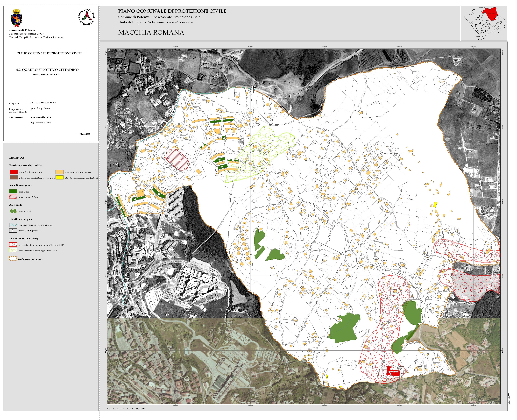
Task: Click the MACCHIA ROMANA header title
Action: click(151, 33)
